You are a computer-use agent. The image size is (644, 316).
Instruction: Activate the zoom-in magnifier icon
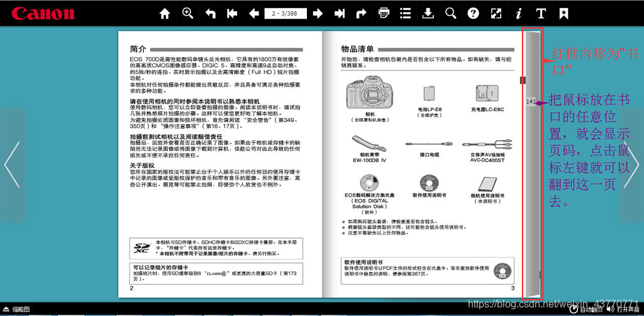pos(187,13)
